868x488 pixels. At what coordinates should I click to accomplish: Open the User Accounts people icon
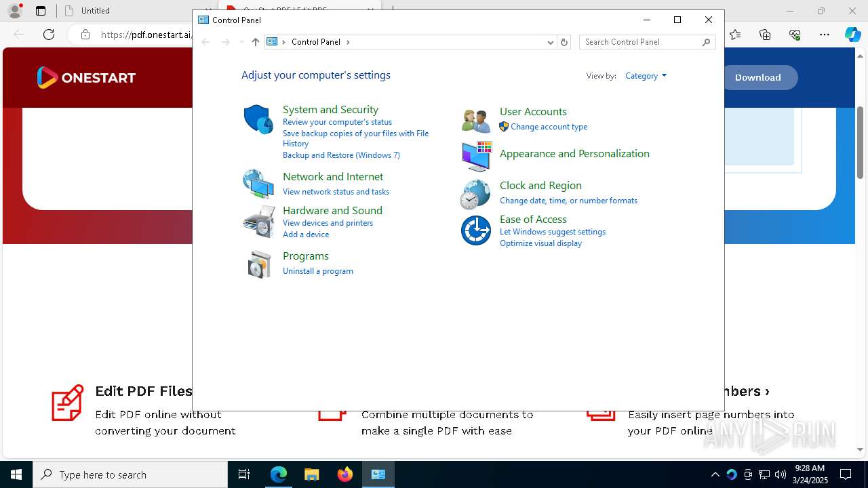click(x=475, y=120)
